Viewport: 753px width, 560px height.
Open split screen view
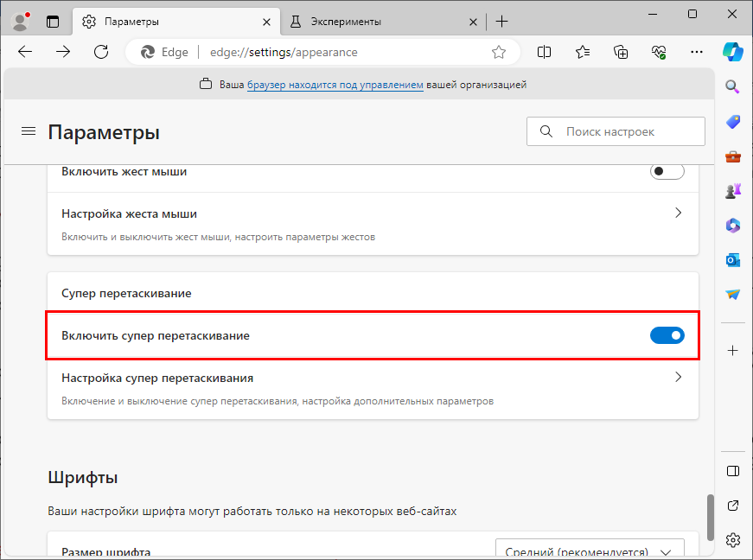point(544,52)
